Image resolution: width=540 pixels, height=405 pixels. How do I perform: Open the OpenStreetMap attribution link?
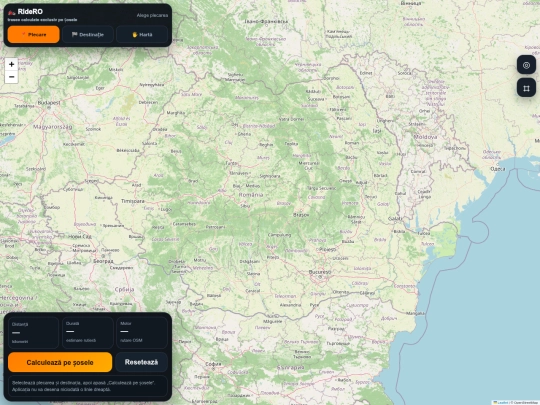pyautogui.click(x=526, y=402)
